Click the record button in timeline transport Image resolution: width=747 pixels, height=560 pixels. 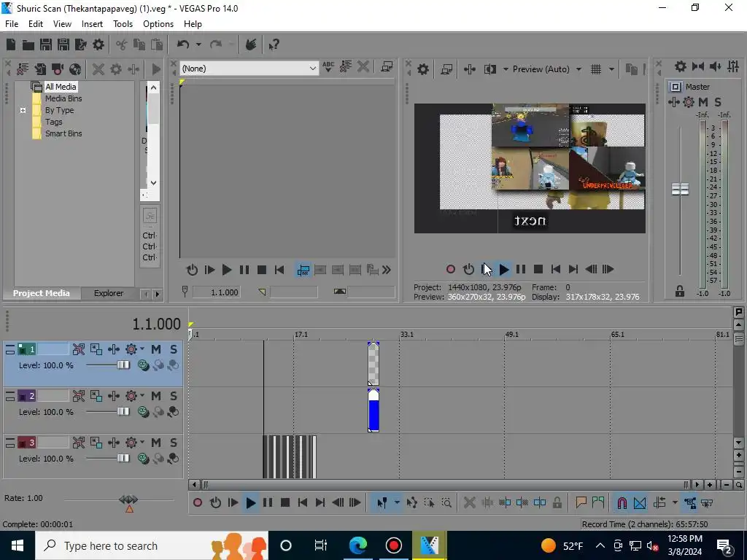198,503
